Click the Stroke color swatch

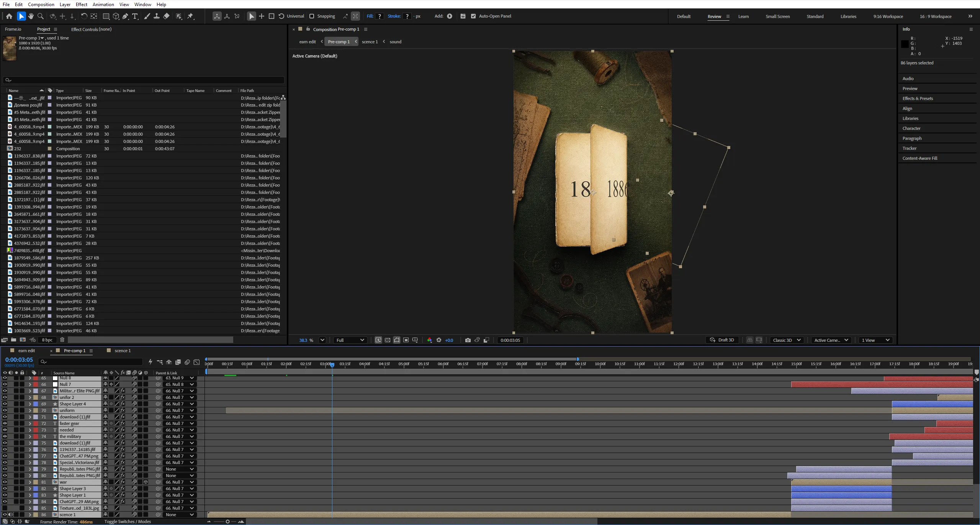tap(407, 16)
